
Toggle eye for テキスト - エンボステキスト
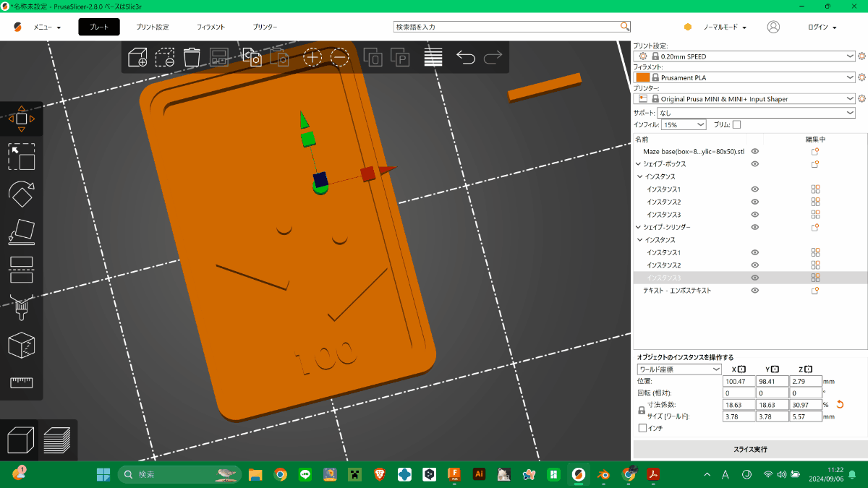[754, 290]
